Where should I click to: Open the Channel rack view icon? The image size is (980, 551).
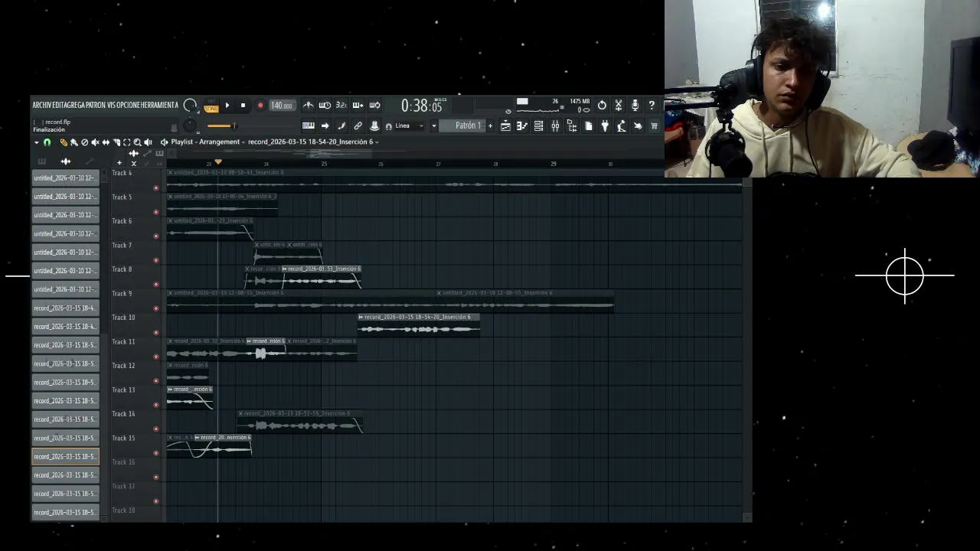point(539,126)
